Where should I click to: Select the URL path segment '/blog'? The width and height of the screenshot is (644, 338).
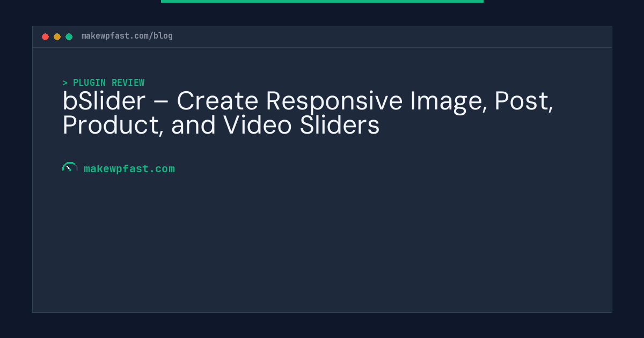click(x=162, y=36)
